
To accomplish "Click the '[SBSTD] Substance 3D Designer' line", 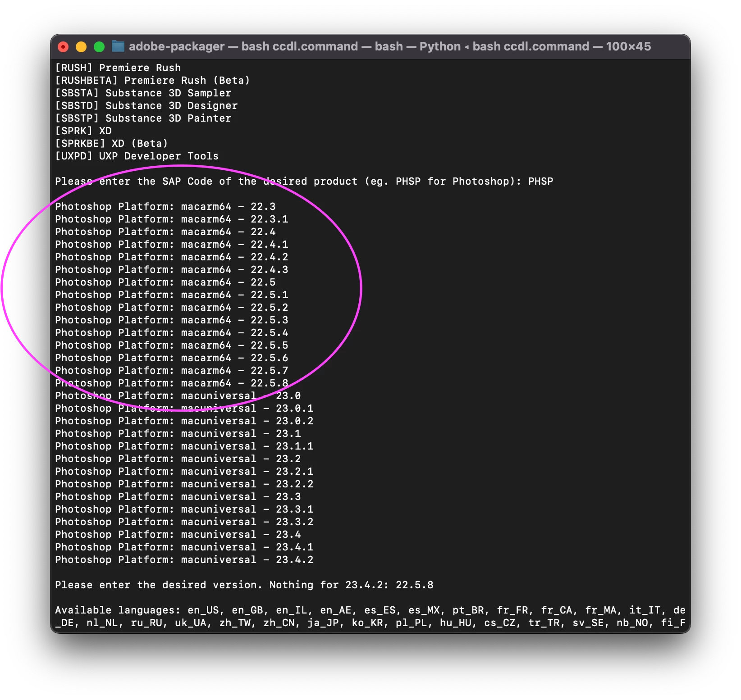I will 146,106.
